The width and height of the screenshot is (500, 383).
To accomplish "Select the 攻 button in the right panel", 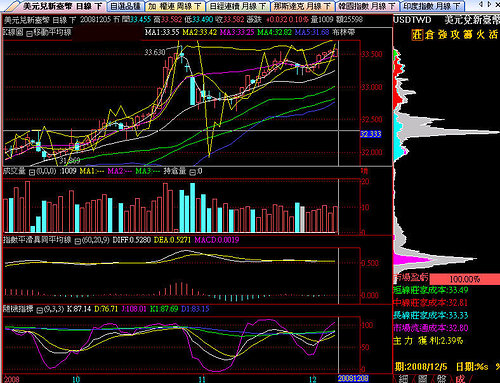I will click(455, 35).
